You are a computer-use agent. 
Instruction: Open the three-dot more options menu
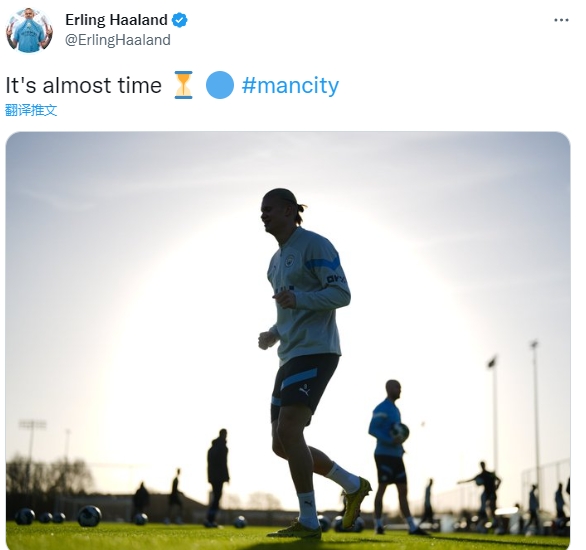(x=561, y=20)
